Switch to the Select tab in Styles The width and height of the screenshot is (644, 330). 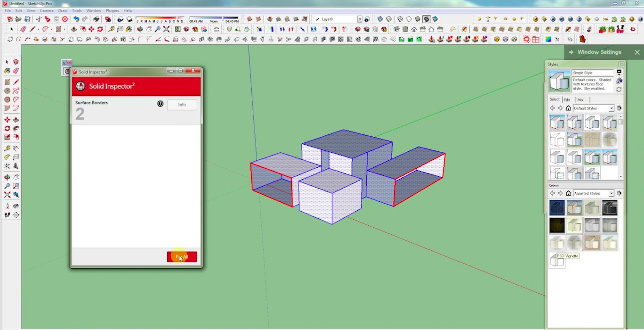[555, 99]
